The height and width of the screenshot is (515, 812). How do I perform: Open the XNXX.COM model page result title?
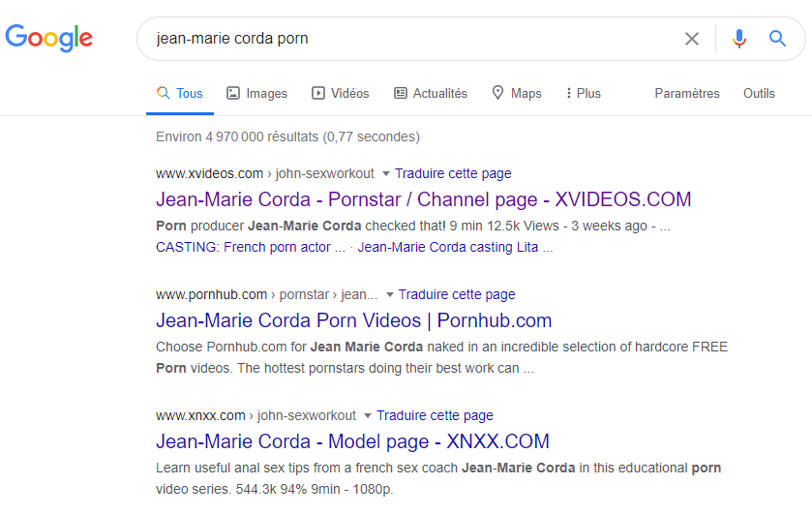point(352,441)
